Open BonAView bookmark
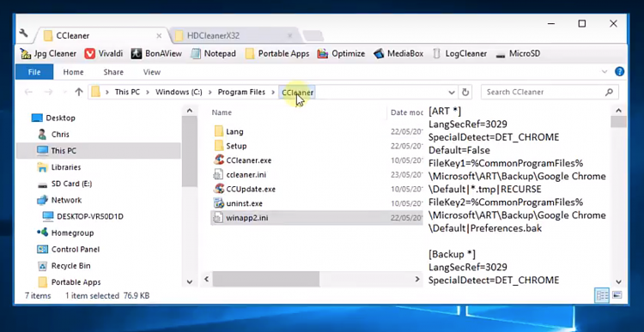The height and width of the screenshot is (332, 644). click(x=156, y=54)
